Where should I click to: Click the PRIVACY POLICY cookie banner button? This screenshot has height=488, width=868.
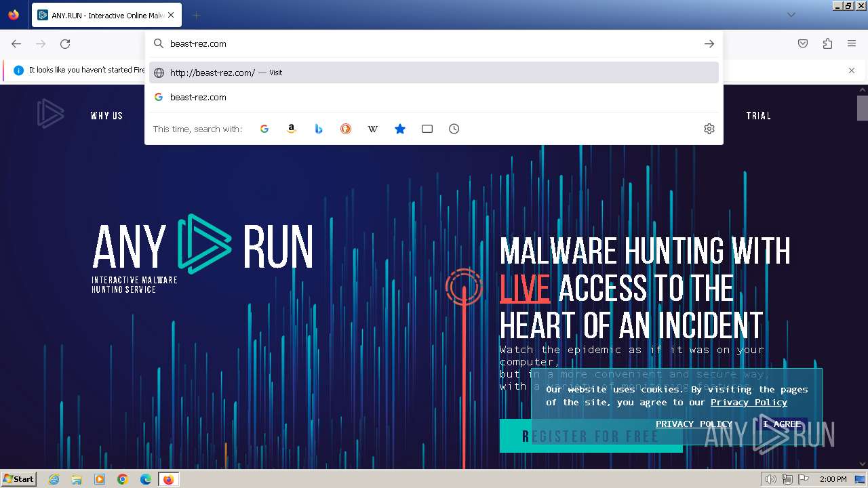coord(694,424)
